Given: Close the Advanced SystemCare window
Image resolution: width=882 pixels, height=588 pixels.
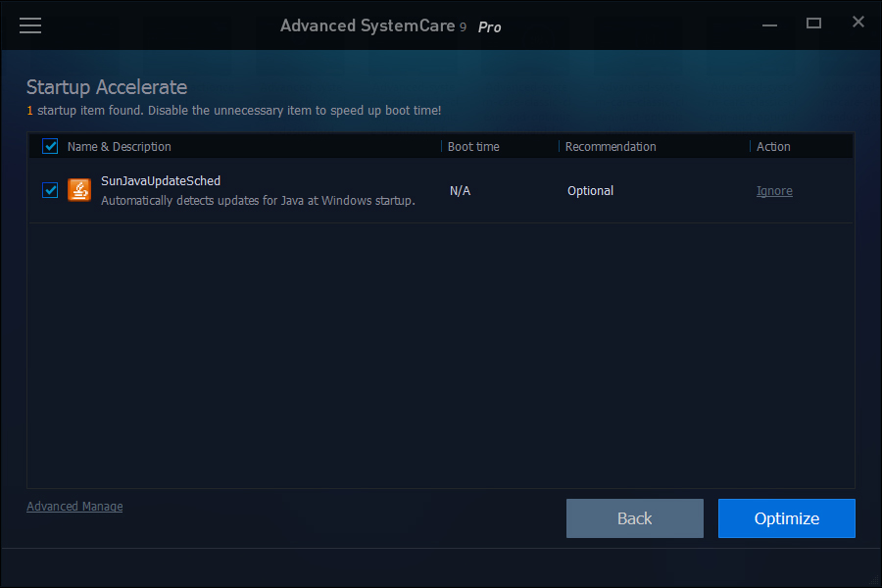Looking at the screenshot, I should click(857, 22).
